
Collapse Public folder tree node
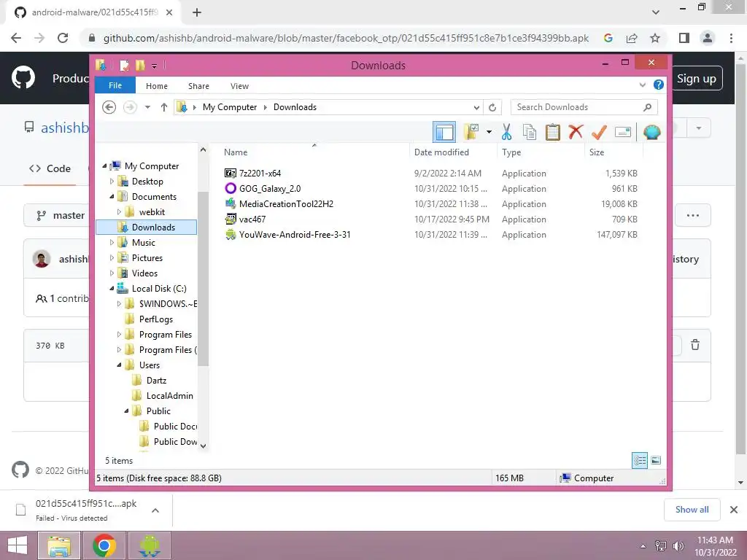[126, 411]
